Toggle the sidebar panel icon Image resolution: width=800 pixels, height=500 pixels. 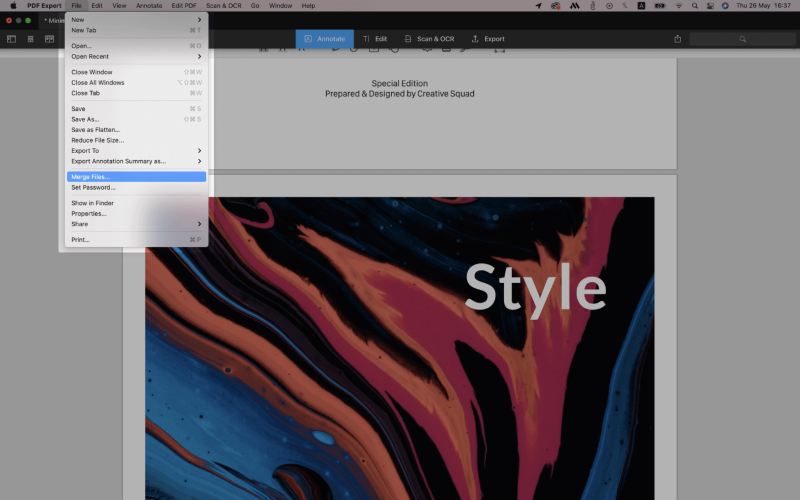click(x=11, y=39)
